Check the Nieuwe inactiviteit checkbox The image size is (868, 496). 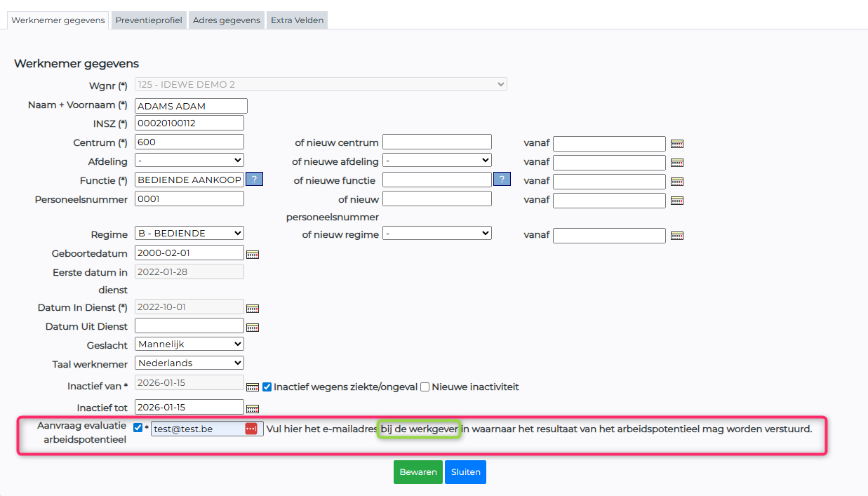(x=425, y=387)
